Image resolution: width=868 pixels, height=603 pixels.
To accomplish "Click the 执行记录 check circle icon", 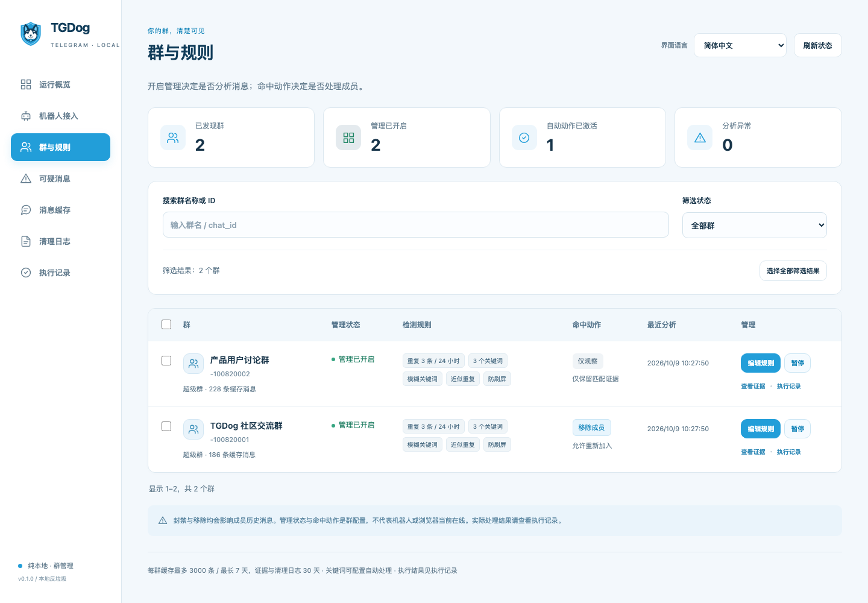I will pos(26,273).
